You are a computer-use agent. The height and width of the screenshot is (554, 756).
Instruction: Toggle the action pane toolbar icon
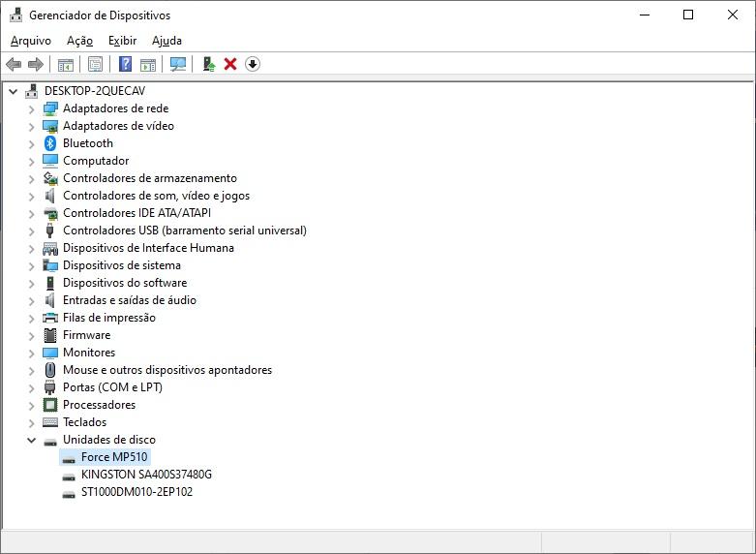(x=148, y=64)
